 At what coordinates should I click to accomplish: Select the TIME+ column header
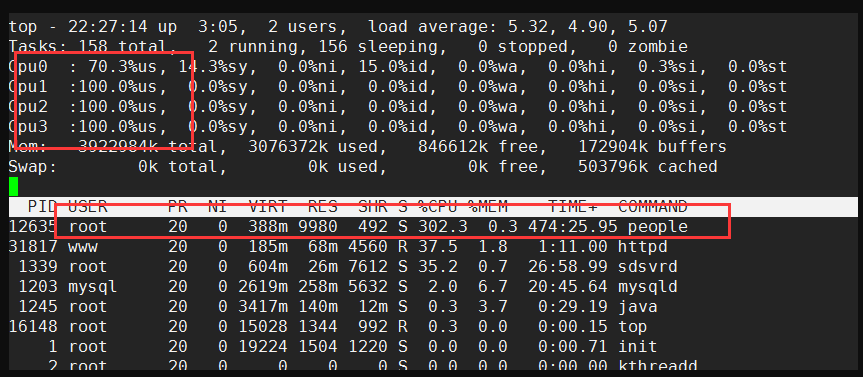(572, 207)
